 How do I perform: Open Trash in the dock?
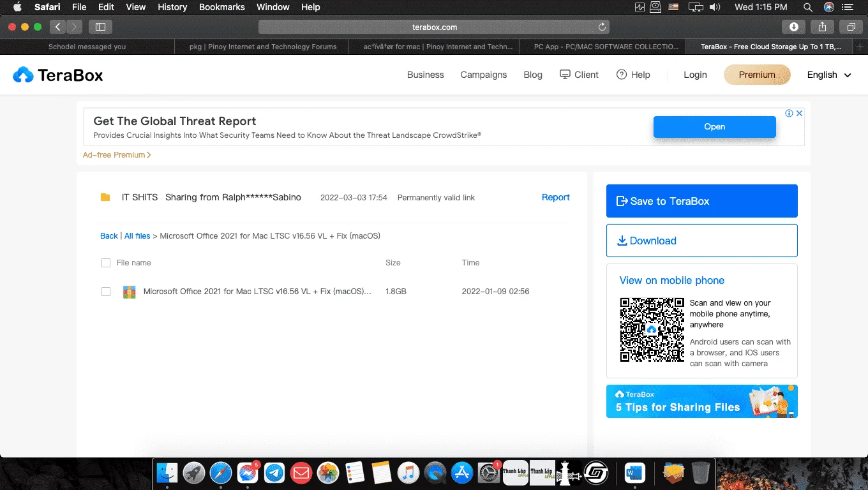(701, 473)
